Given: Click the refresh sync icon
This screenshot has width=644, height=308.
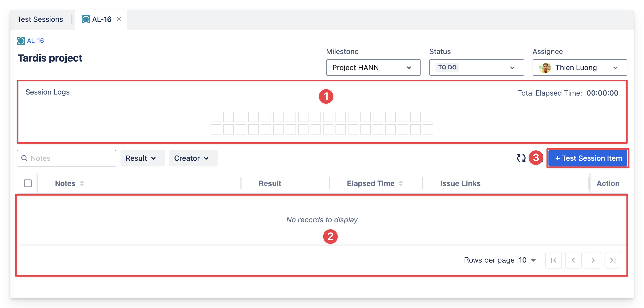Looking at the screenshot, I should pos(521,158).
